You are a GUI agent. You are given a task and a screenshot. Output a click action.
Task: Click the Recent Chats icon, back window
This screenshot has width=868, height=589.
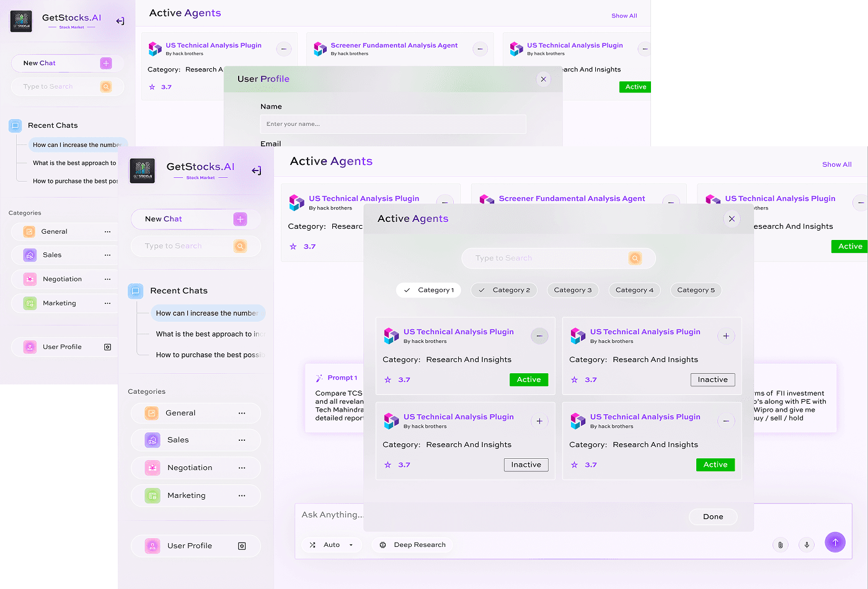click(x=15, y=125)
